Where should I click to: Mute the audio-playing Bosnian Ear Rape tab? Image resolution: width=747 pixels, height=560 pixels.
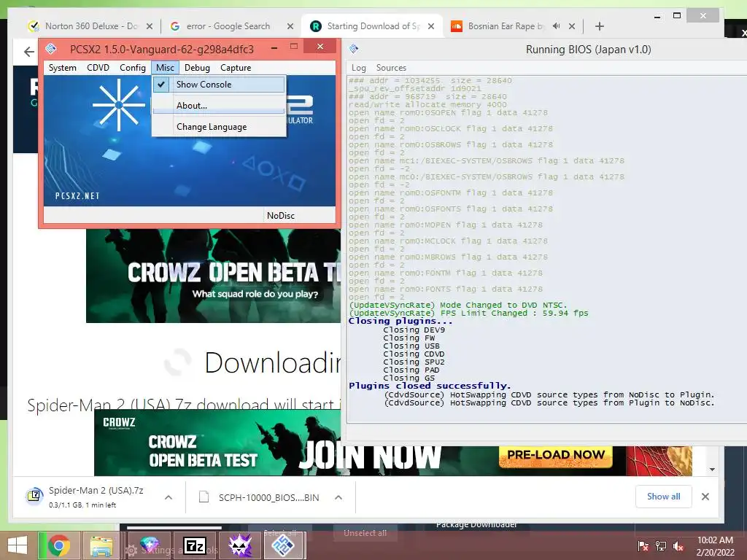556,26
